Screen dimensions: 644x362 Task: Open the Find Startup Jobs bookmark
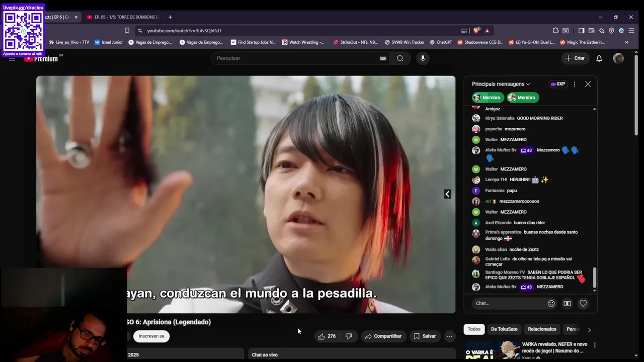[253, 42]
